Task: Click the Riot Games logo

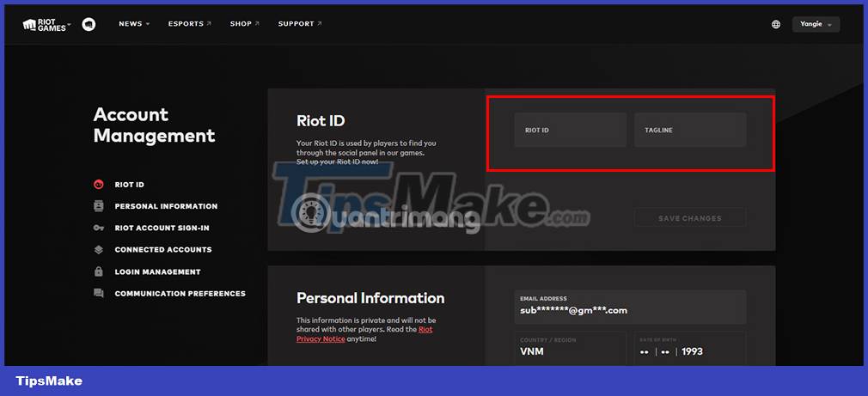Action: coord(45,24)
